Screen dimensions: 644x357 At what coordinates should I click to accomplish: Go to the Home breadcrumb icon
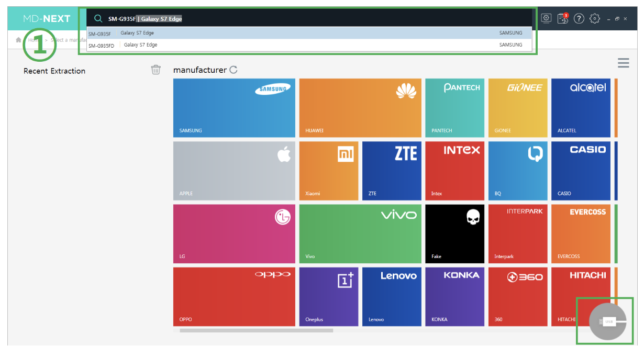tap(19, 40)
